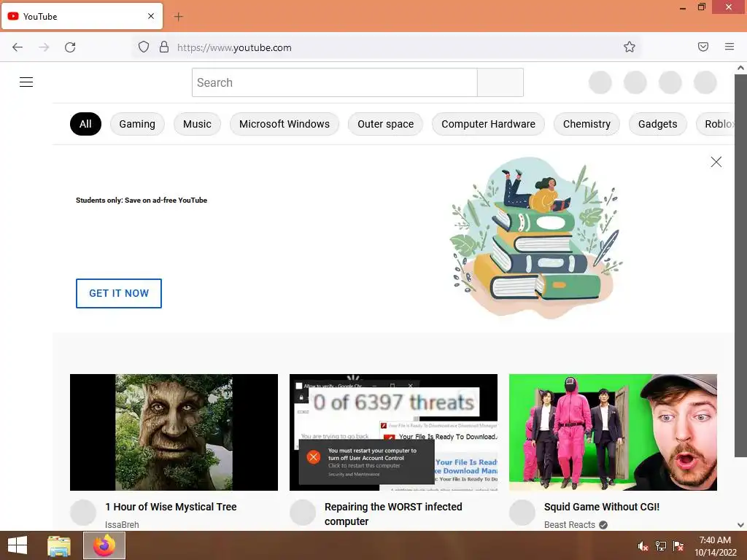747x560 pixels.
Task: Reload the page with the refresh icon
Action: 70,47
